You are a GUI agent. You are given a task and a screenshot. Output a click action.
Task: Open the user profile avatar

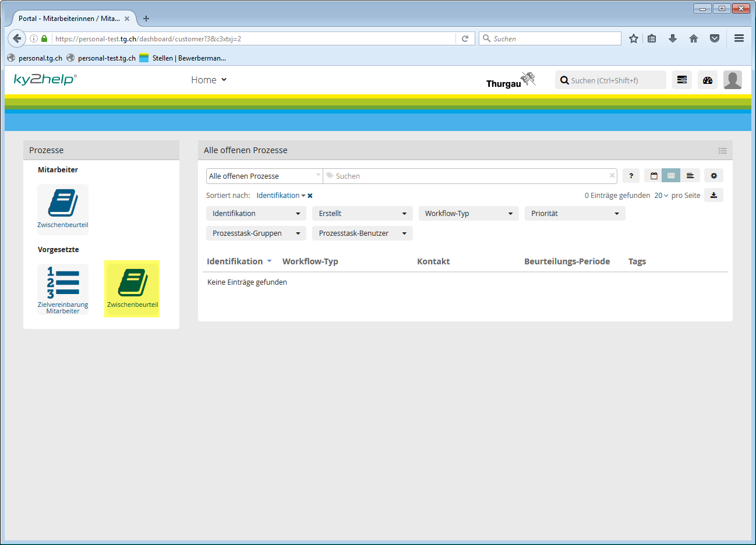point(733,80)
